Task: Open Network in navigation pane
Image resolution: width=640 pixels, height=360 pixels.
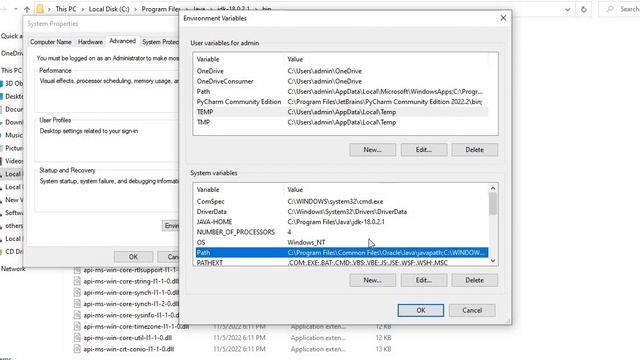Action: (13, 269)
